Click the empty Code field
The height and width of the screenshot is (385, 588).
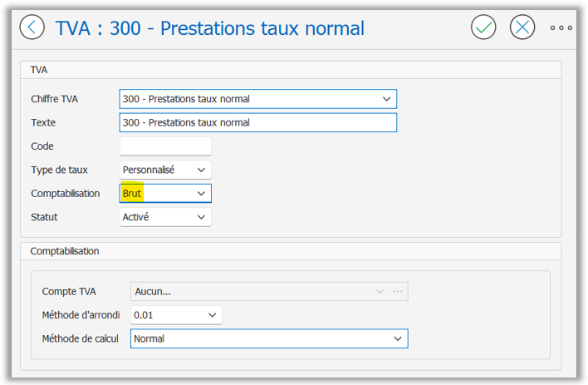pyautogui.click(x=165, y=146)
